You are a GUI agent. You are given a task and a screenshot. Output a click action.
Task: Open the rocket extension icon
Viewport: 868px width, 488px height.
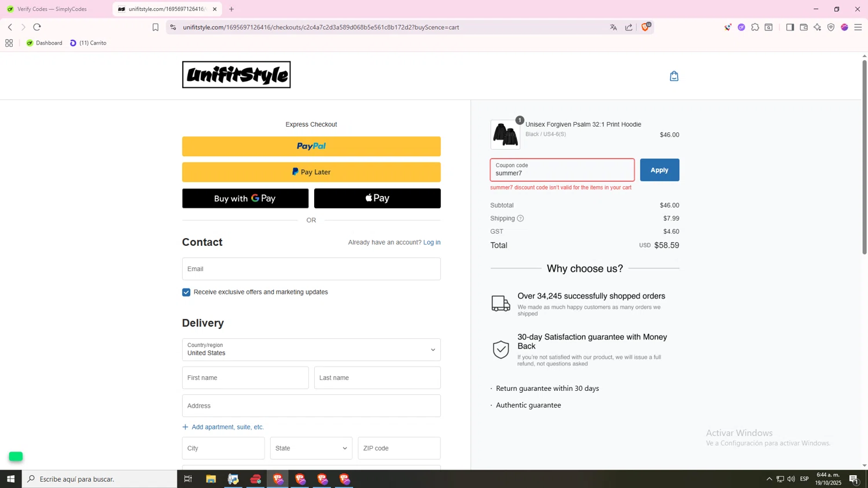point(728,27)
